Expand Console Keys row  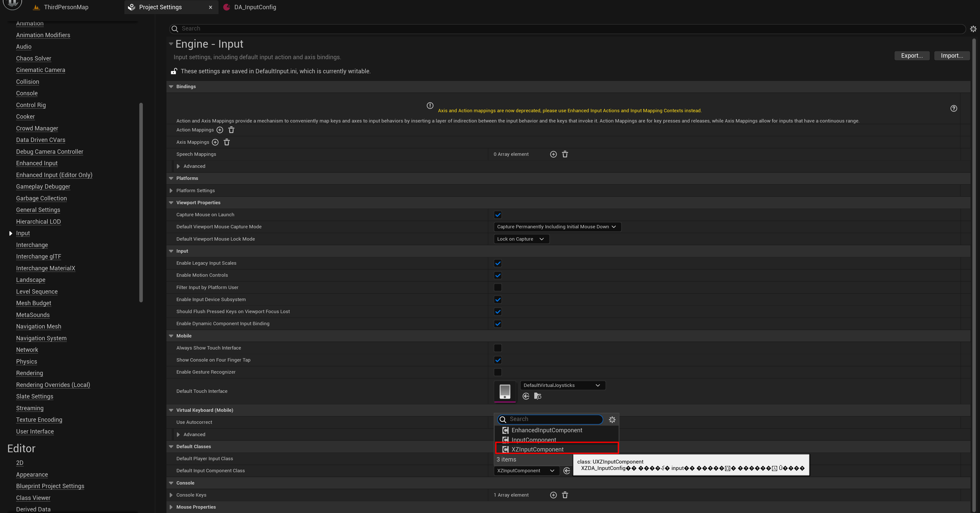pyautogui.click(x=171, y=495)
